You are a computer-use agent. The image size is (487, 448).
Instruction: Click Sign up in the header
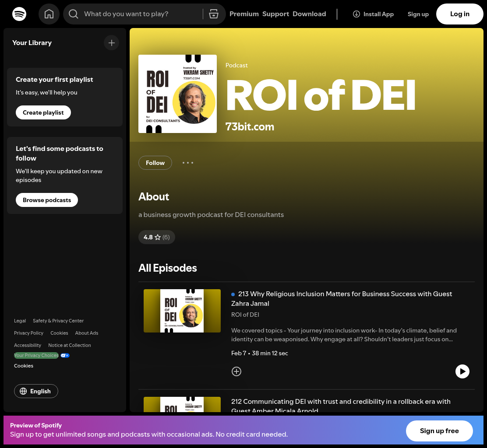click(418, 14)
